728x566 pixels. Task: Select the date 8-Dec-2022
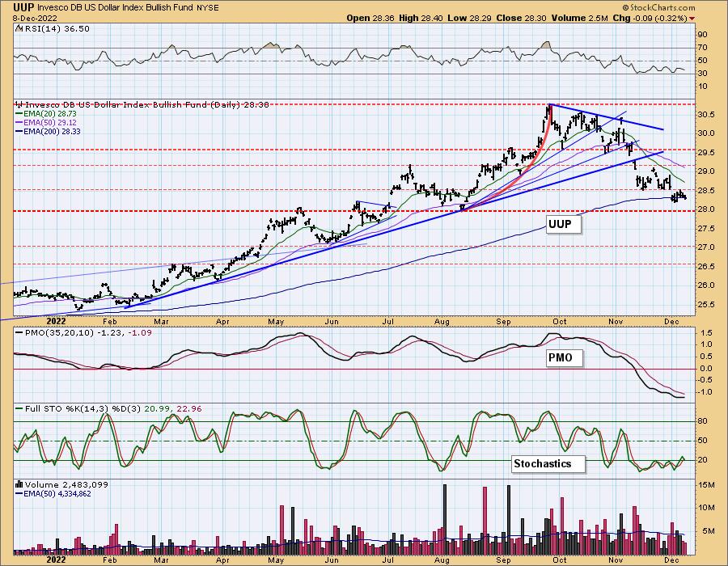35,18
